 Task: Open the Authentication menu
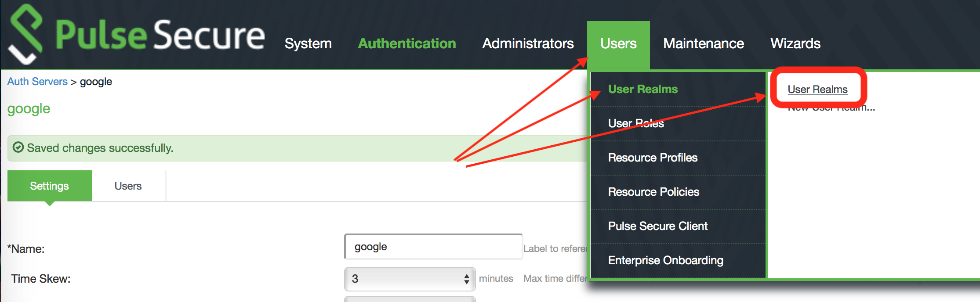[407, 43]
